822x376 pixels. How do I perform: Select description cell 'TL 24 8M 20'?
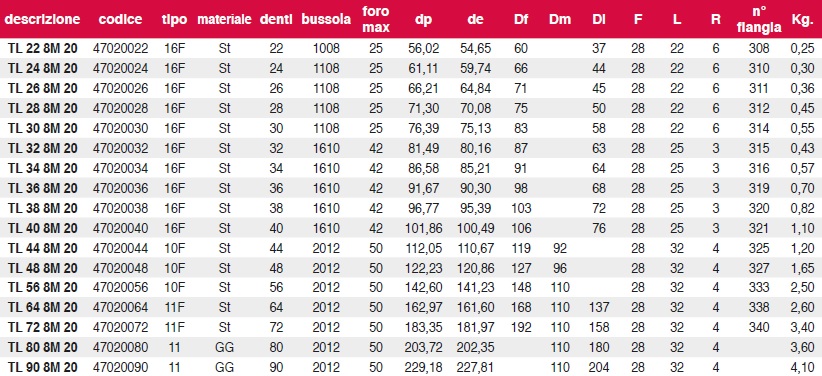point(42,68)
